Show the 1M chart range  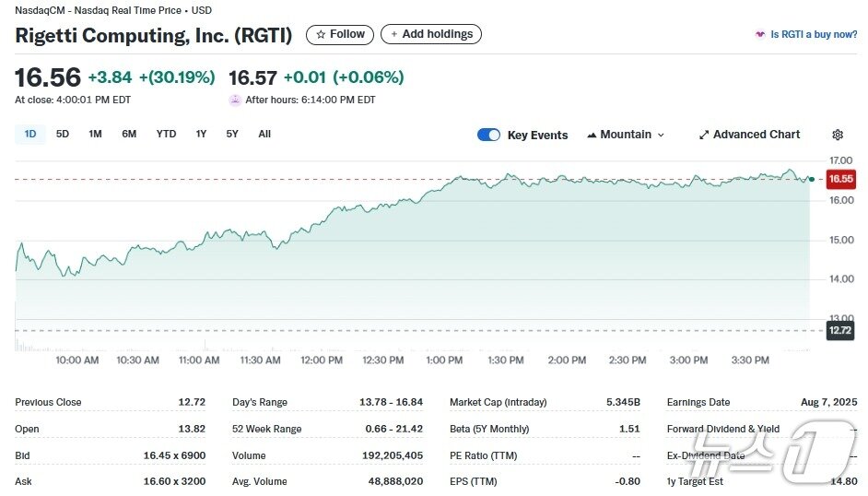coord(95,135)
